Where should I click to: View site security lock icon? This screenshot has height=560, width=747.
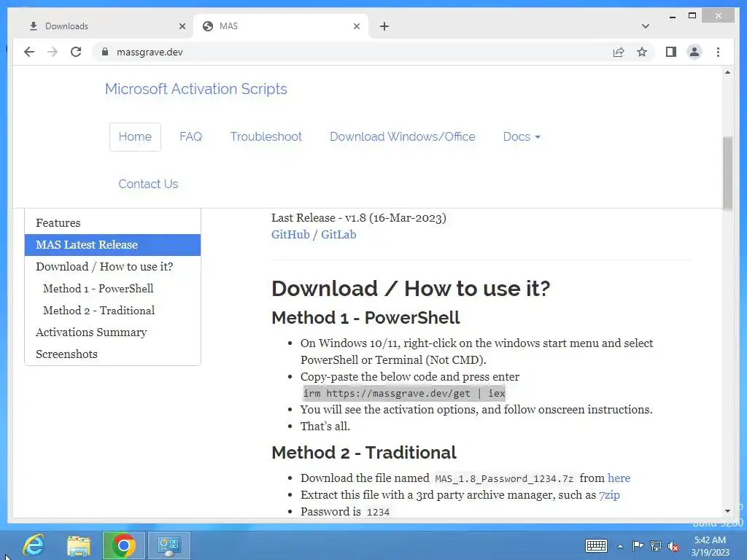pyautogui.click(x=105, y=52)
